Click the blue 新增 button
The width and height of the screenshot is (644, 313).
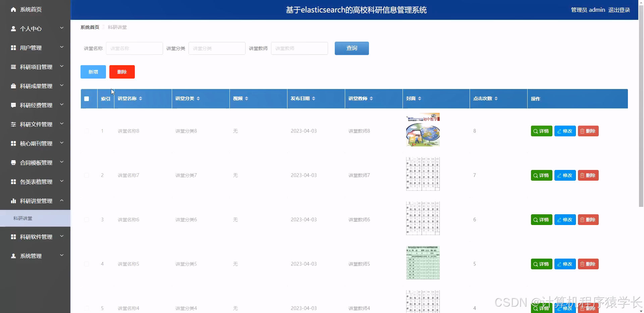(93, 72)
